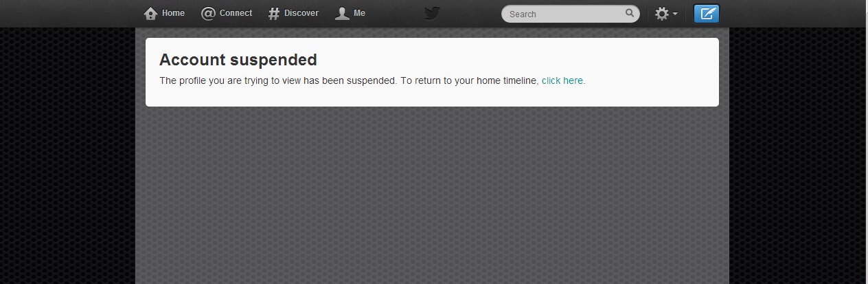Click the suspended profile message text
Screen dimensions: 868x284
pos(349,80)
